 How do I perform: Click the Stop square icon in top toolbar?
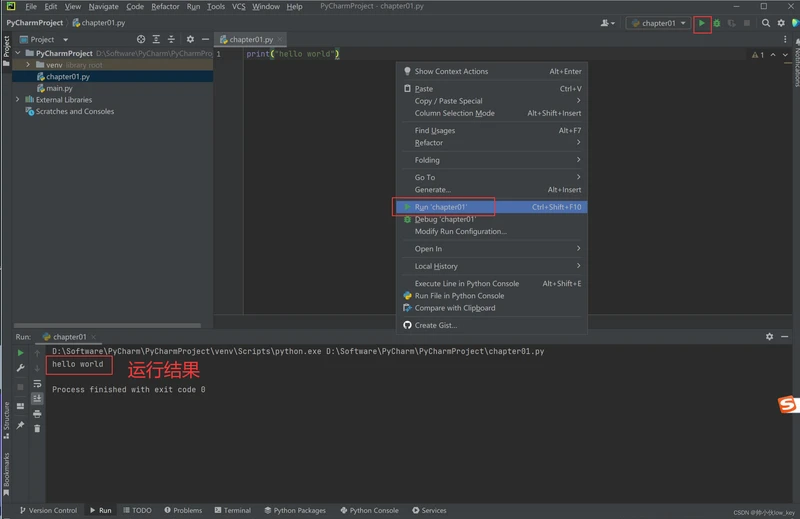[x=747, y=23]
